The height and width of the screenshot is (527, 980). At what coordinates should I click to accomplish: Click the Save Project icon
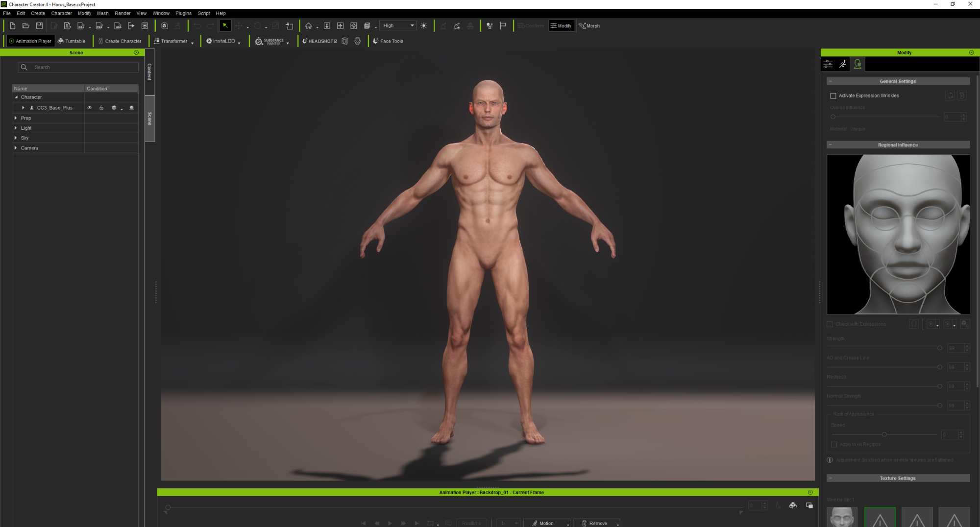(x=40, y=26)
